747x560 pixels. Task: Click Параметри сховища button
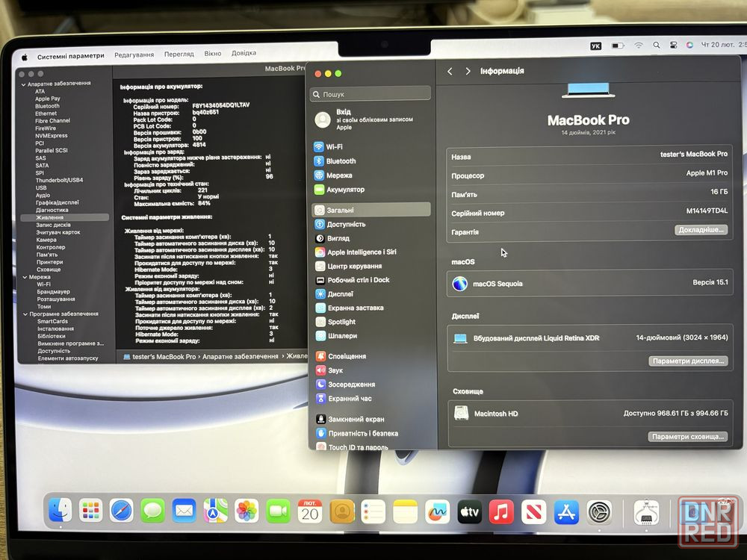[687, 436]
